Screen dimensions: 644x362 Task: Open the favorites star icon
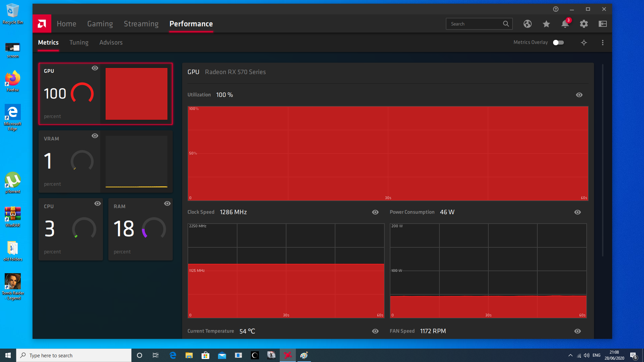[546, 24]
